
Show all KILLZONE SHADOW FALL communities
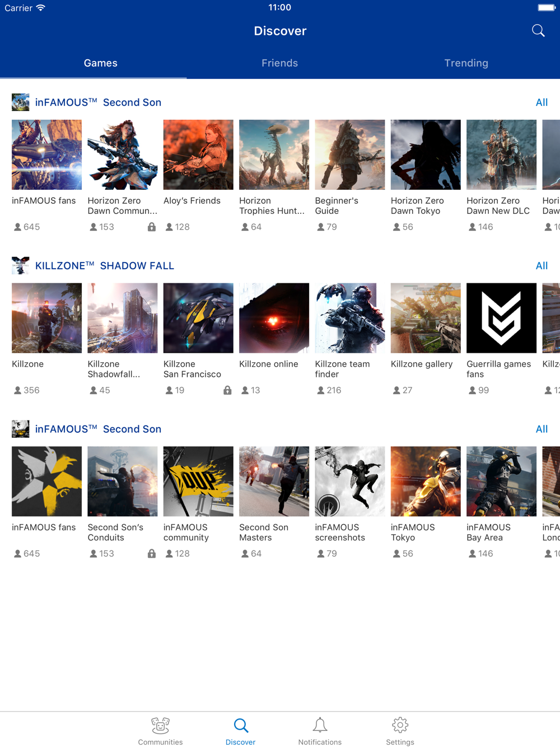542,266
